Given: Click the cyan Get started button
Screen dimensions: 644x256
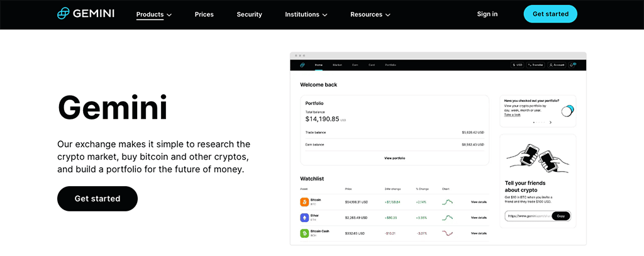Looking at the screenshot, I should (x=550, y=14).
